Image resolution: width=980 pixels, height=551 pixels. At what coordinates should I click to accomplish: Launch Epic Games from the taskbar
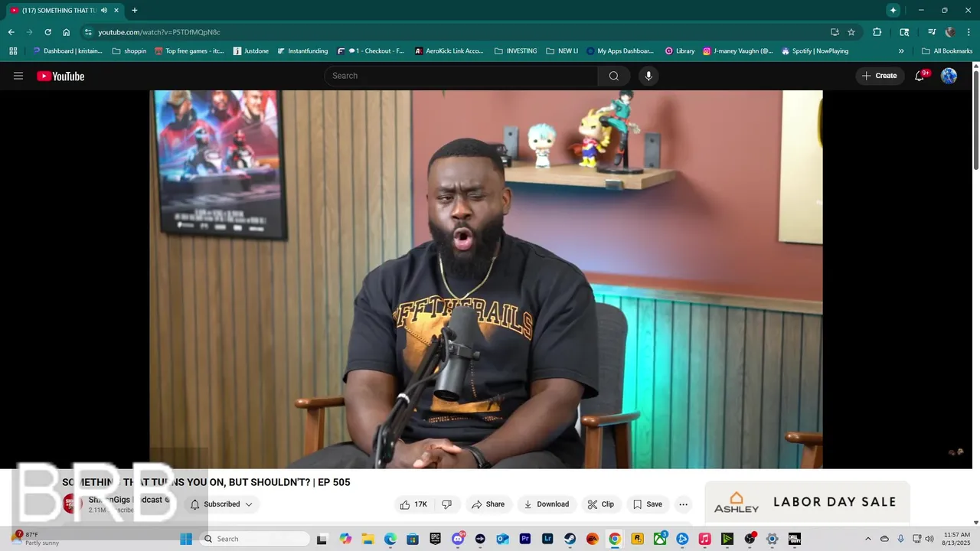(435, 539)
